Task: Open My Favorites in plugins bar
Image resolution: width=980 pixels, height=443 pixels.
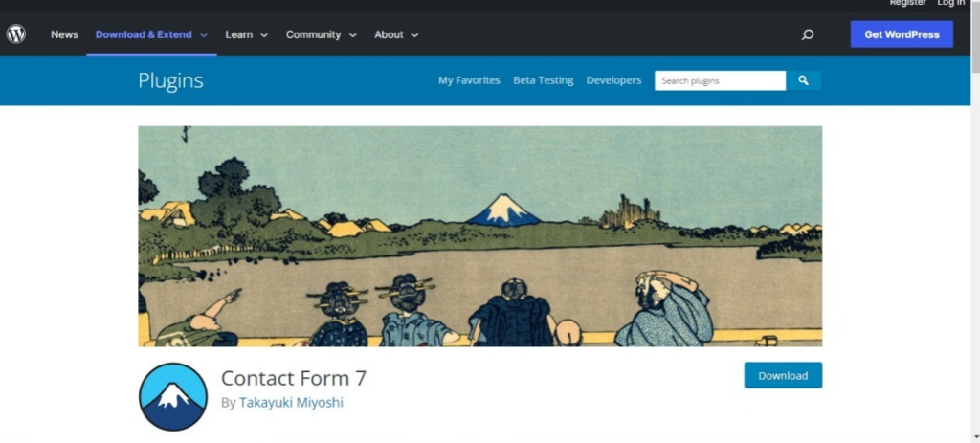Action: coord(469,80)
